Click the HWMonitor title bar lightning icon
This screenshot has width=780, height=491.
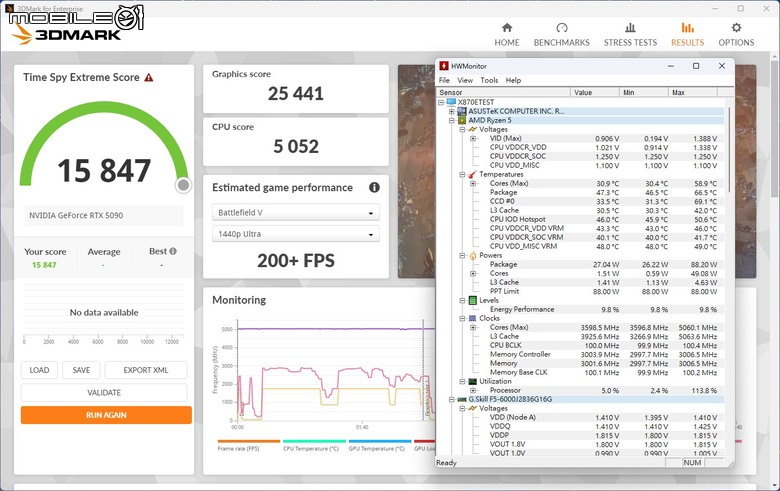click(444, 66)
